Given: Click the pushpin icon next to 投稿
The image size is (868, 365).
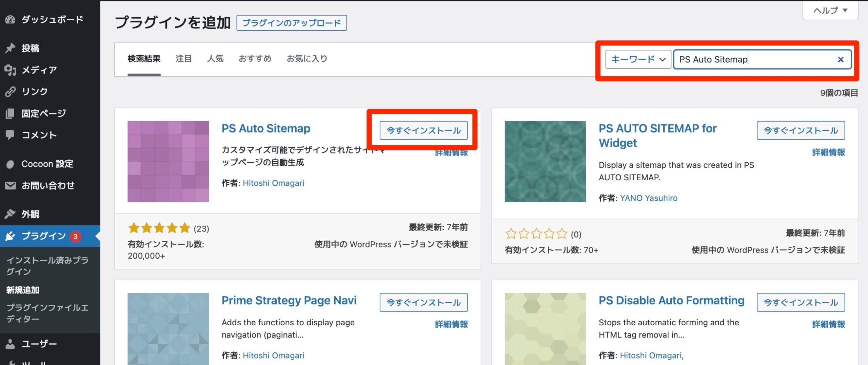Looking at the screenshot, I should pyautogui.click(x=10, y=48).
